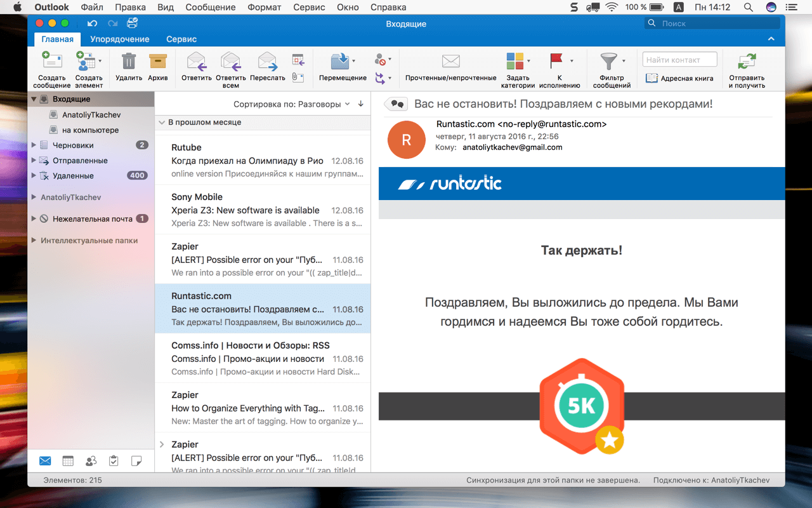Click the Categorize (Задать категории) colored squares
This screenshot has height=508, width=812.
pos(514,61)
